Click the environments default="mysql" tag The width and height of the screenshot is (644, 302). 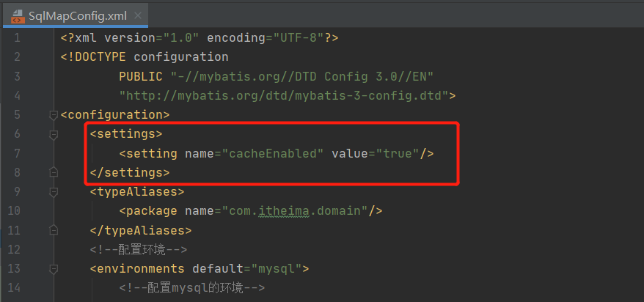pyautogui.click(x=200, y=269)
